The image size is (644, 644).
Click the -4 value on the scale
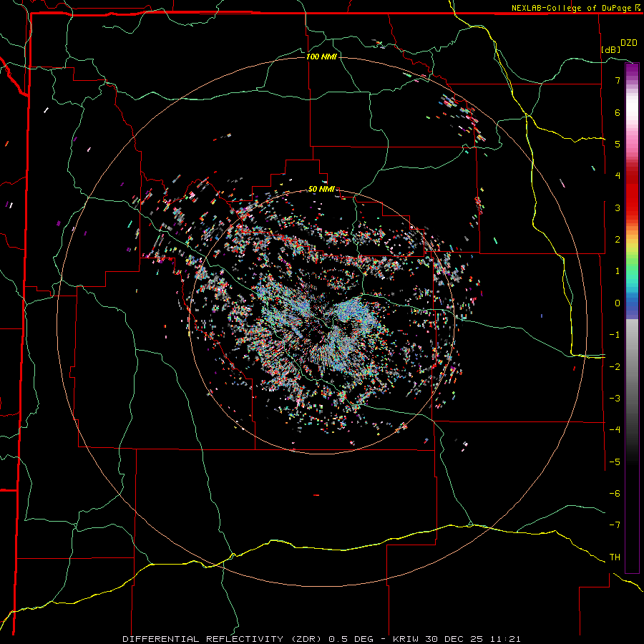(x=615, y=429)
